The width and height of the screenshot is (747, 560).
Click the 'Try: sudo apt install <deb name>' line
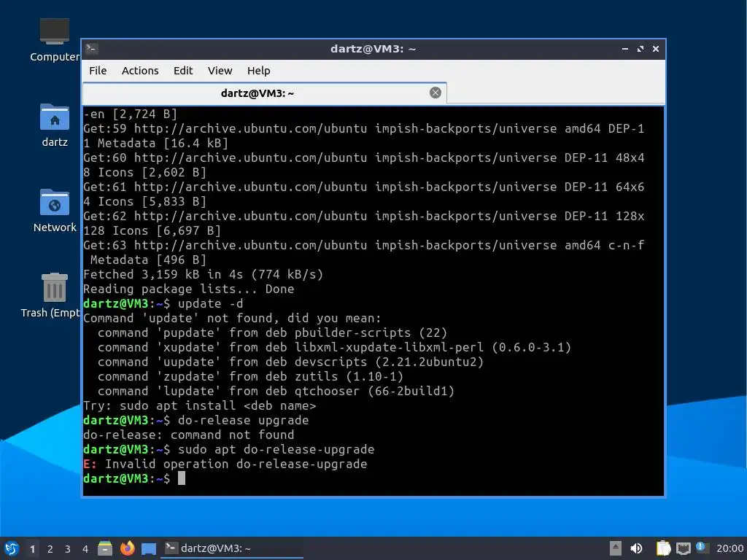click(200, 405)
